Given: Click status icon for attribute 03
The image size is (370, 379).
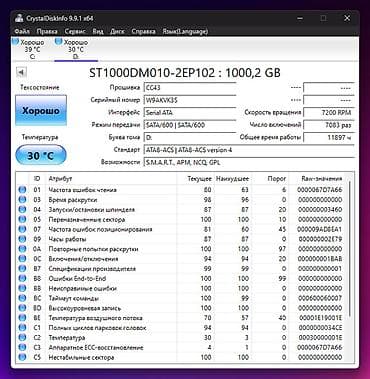Looking at the screenshot, I should [22, 199].
